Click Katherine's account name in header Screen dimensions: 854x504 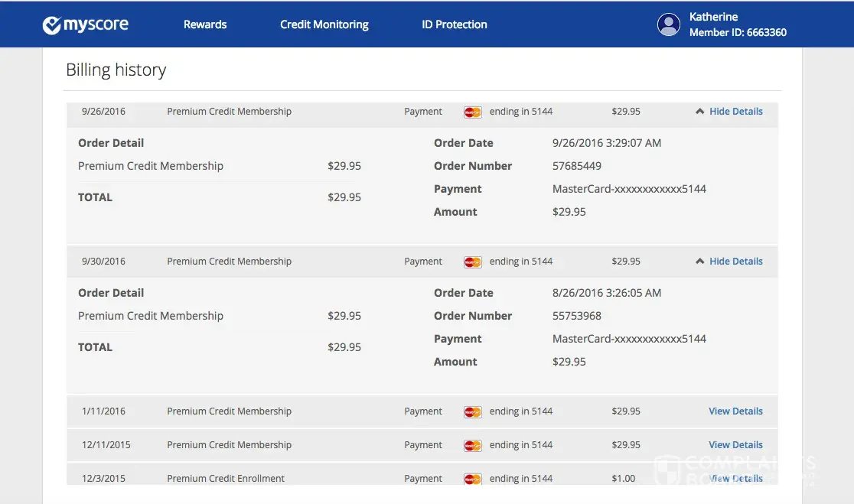pos(713,17)
